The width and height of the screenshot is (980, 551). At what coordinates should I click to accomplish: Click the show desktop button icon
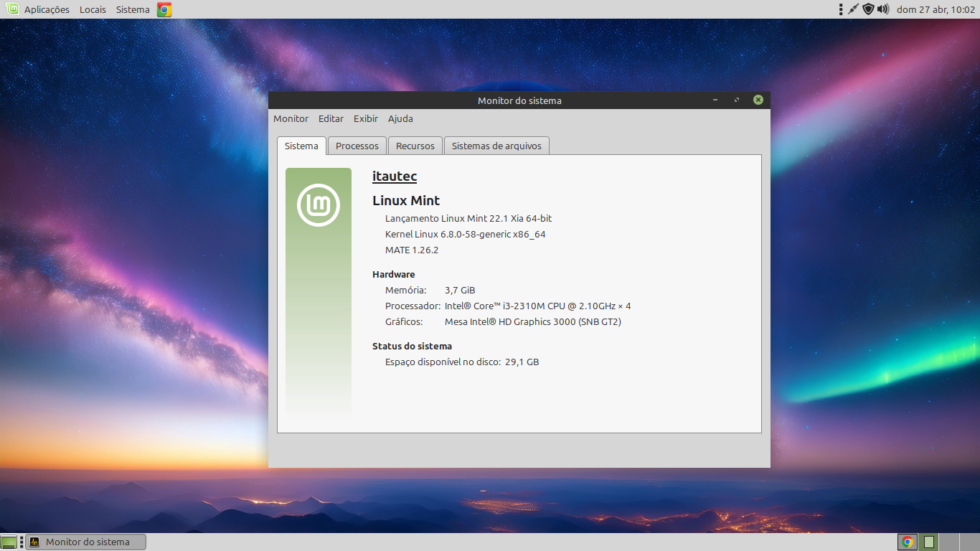click(9, 542)
